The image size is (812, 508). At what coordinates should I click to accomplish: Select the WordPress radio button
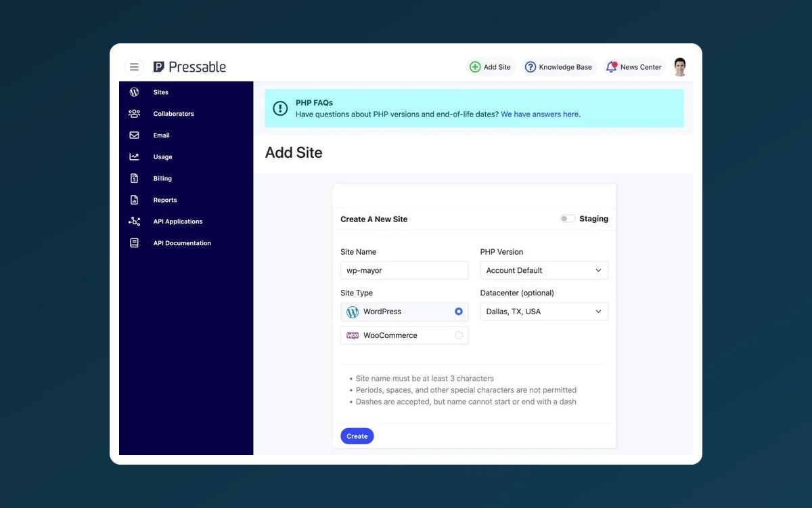459,312
